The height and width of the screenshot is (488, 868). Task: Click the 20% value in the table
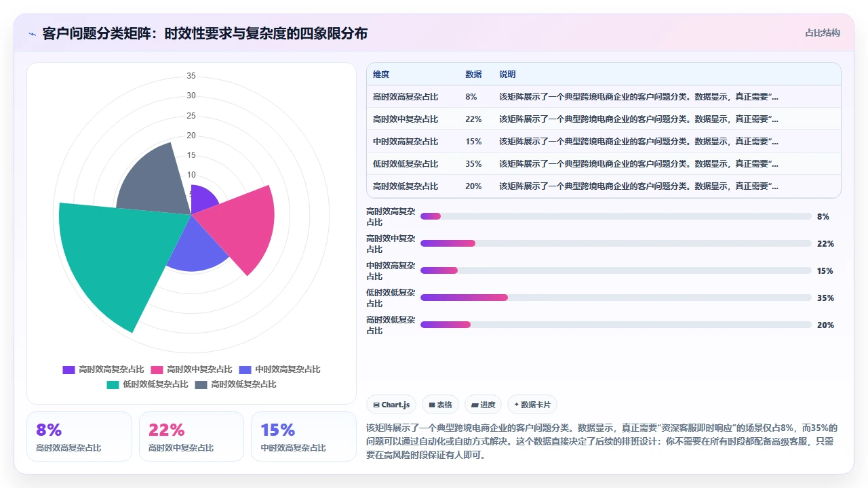point(473,186)
